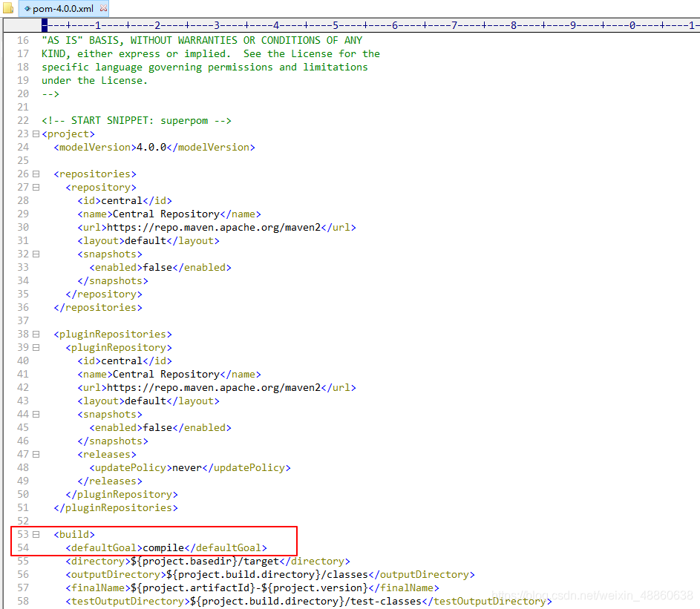Click the closing releases tag on line 49
This screenshot has height=609, width=700.
pyautogui.click(x=110, y=481)
